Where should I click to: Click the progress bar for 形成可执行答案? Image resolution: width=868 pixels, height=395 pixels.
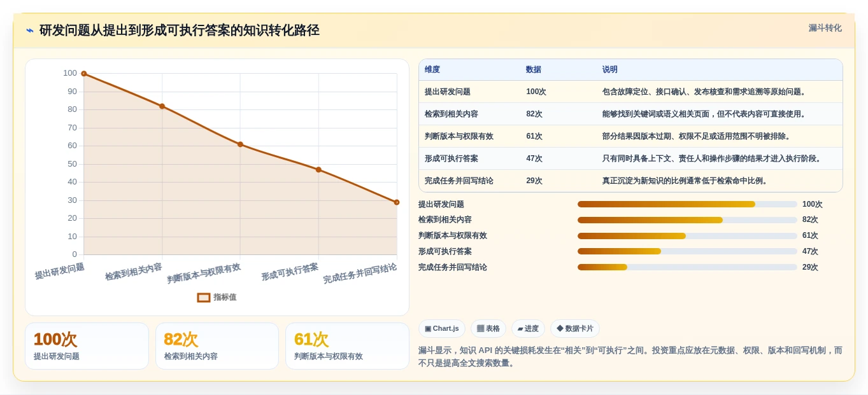(x=687, y=251)
